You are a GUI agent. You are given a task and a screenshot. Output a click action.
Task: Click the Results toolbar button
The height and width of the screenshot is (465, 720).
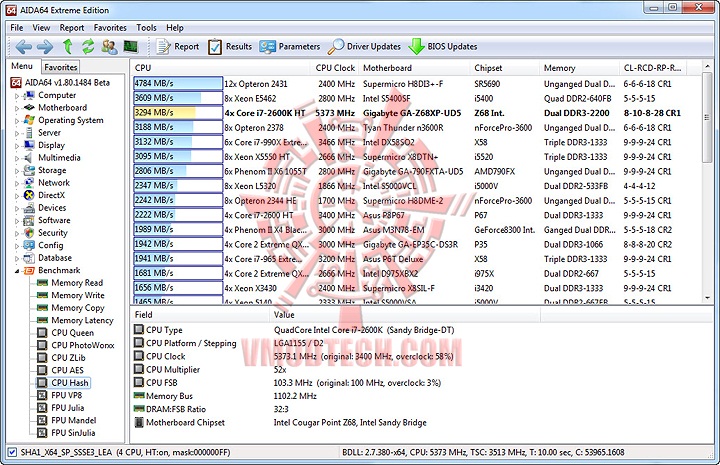(230, 46)
